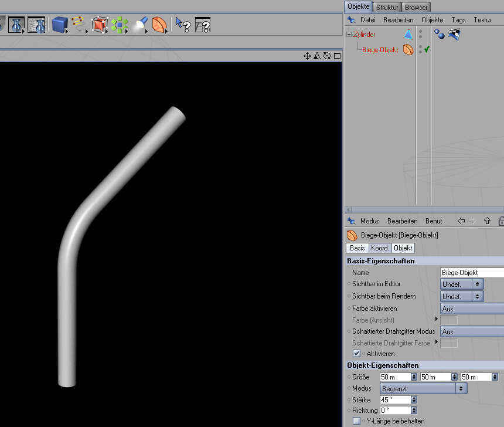The height and width of the screenshot is (427, 504).
Task: Click the render in picture viewer icon
Action: pos(16,25)
